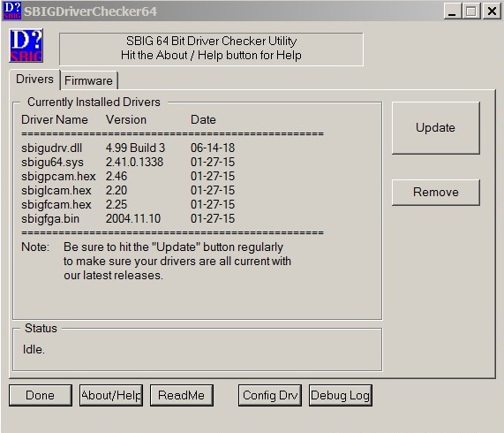The image size is (504, 433).
Task: Open the About/Help dialog
Action: (111, 395)
